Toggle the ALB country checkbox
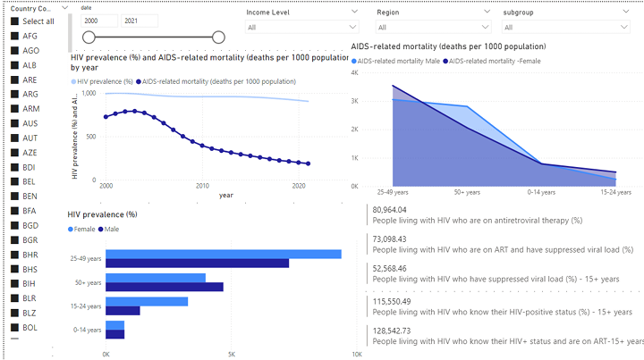The height and width of the screenshot is (360, 644). tap(15, 65)
